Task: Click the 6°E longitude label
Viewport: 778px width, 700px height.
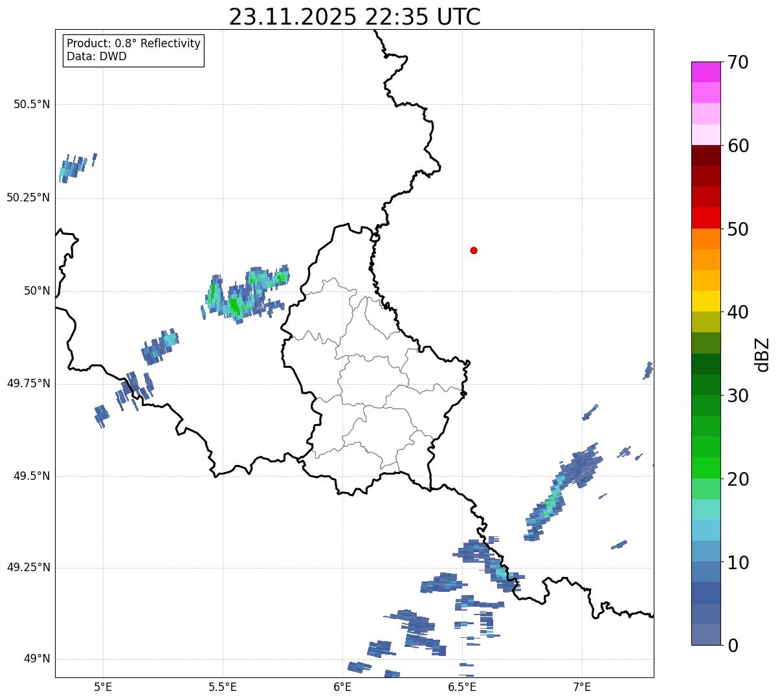Action: (x=342, y=686)
